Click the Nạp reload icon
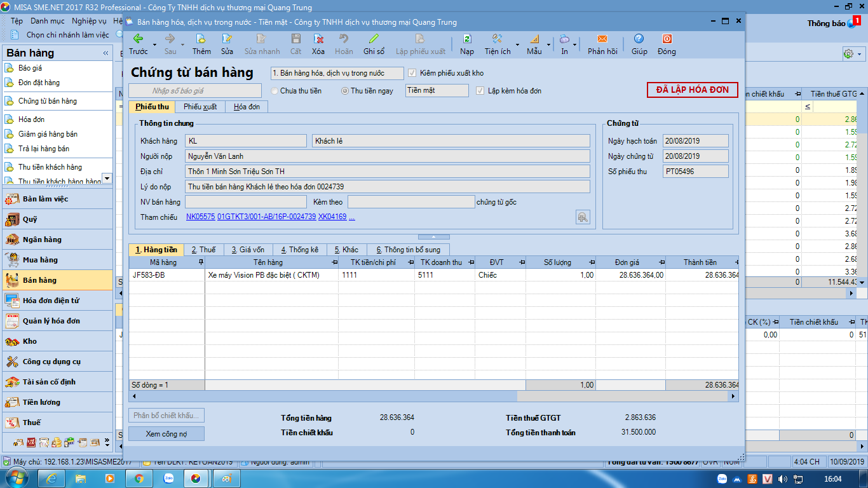868x488 pixels. coord(467,39)
